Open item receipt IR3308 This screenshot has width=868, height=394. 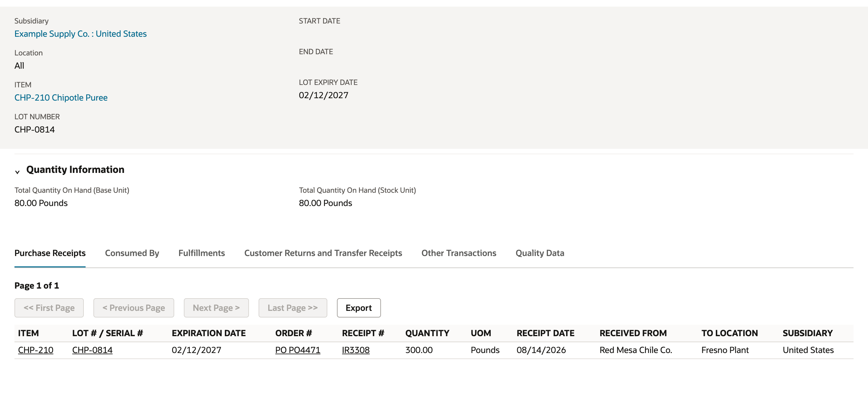click(x=356, y=350)
